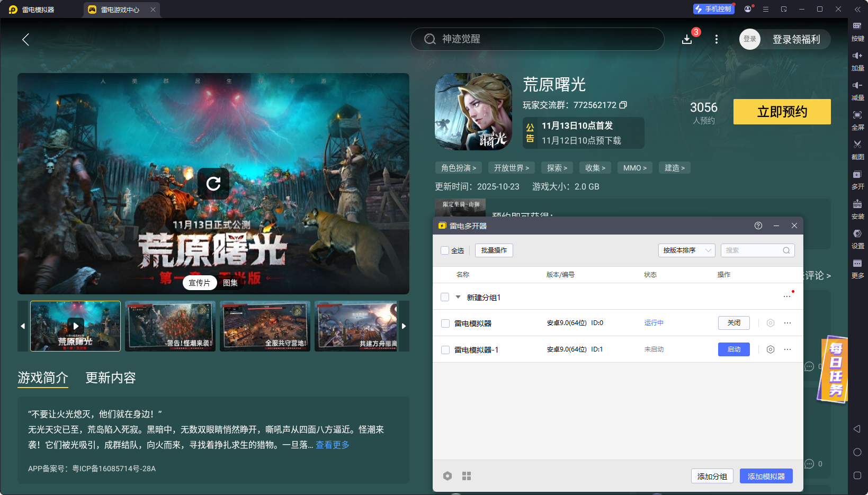This screenshot has height=495, width=868.
Task: Collapse the 新建分组1 group arrow
Action: point(458,297)
